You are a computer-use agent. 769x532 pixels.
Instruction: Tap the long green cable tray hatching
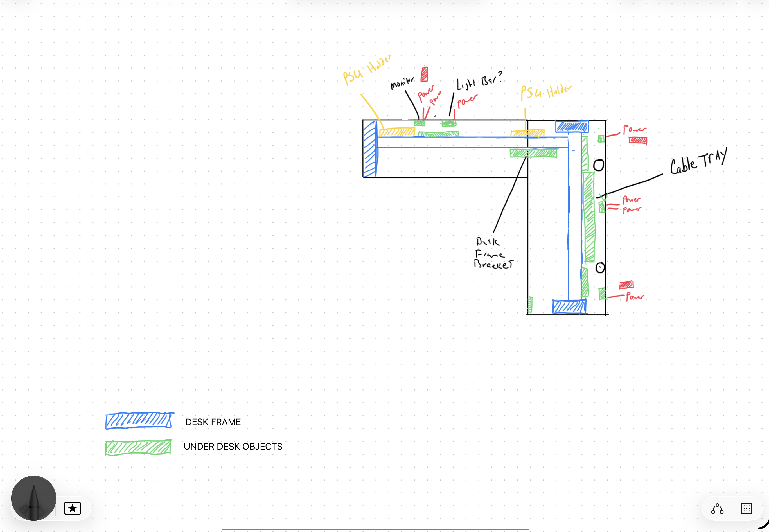[x=589, y=217]
